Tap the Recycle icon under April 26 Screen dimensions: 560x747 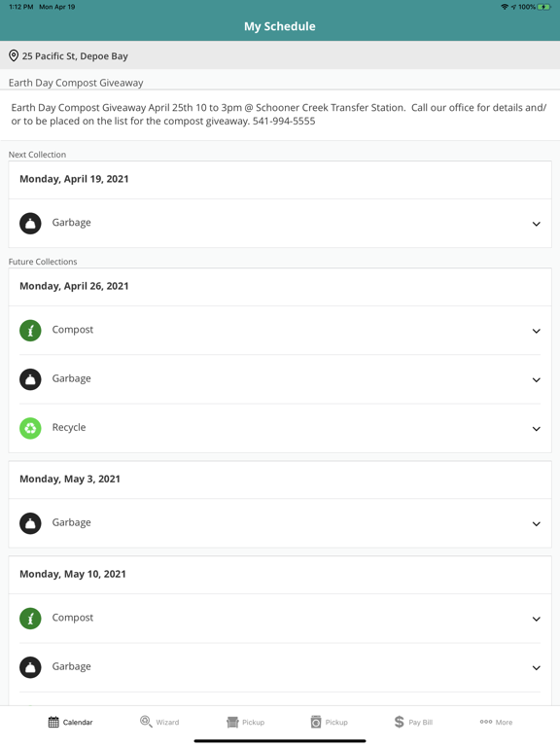pyautogui.click(x=30, y=428)
